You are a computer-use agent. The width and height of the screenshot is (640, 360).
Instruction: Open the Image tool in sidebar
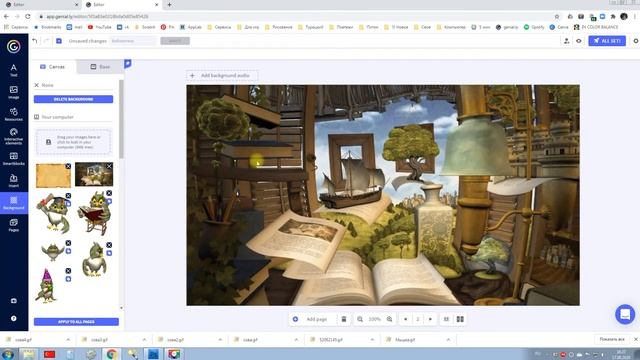pos(13,92)
